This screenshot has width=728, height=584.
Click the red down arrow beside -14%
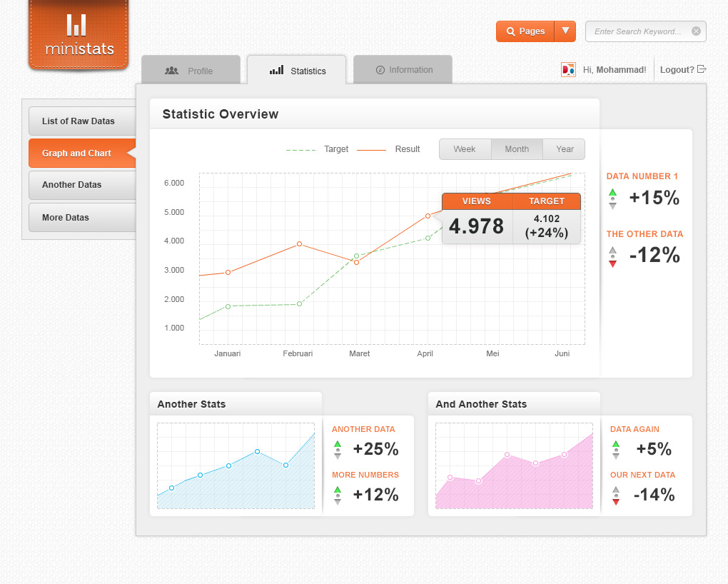pos(616,502)
